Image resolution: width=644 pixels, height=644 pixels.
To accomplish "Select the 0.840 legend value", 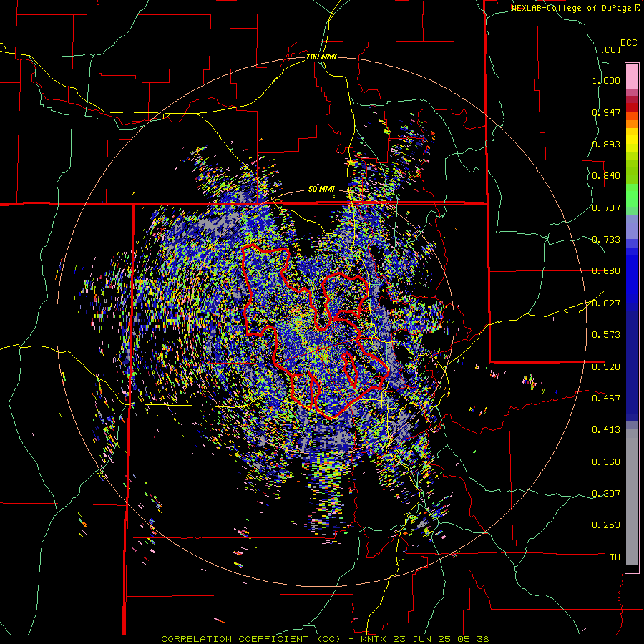I will point(606,176).
